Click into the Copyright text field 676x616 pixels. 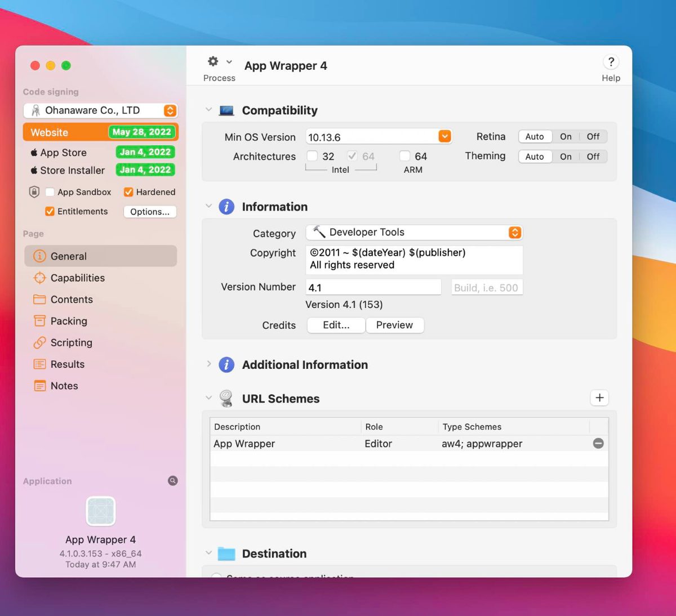coord(414,259)
